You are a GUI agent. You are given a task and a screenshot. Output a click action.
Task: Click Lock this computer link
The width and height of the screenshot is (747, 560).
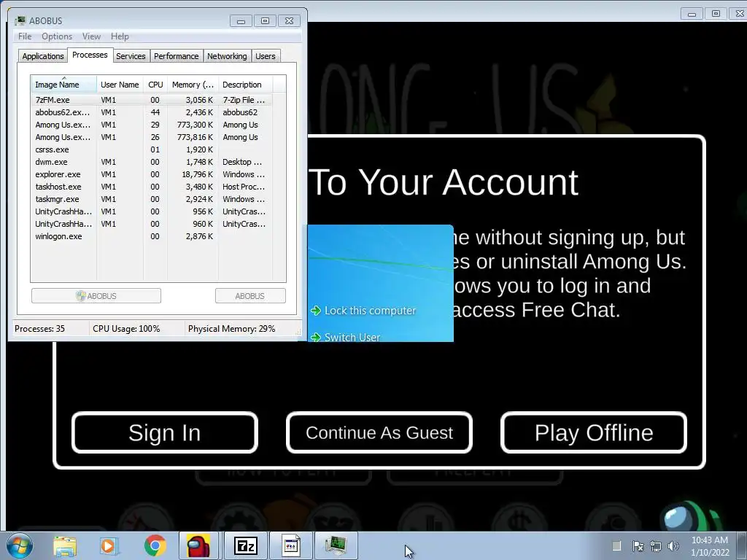coord(370,311)
